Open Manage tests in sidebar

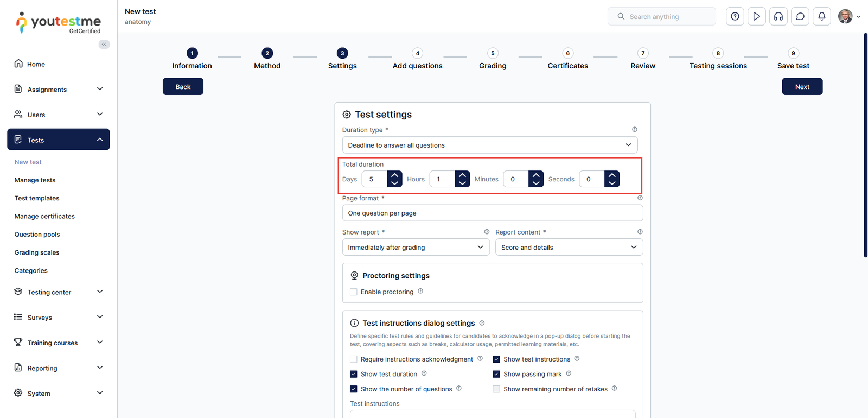click(x=35, y=180)
